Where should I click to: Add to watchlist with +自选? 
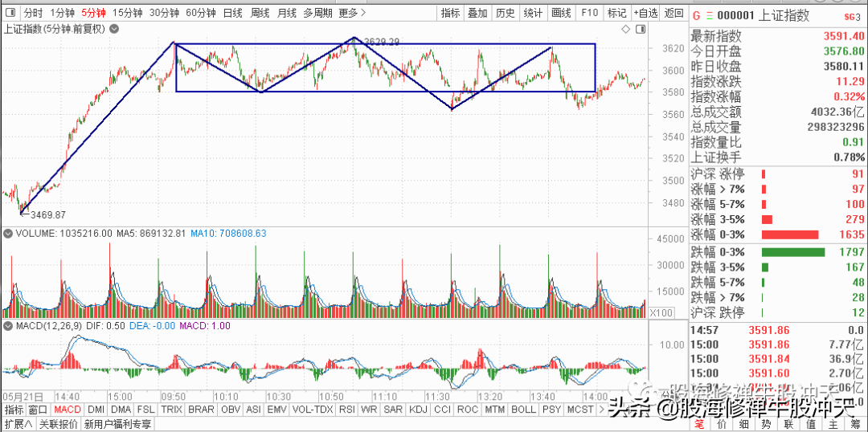click(646, 13)
